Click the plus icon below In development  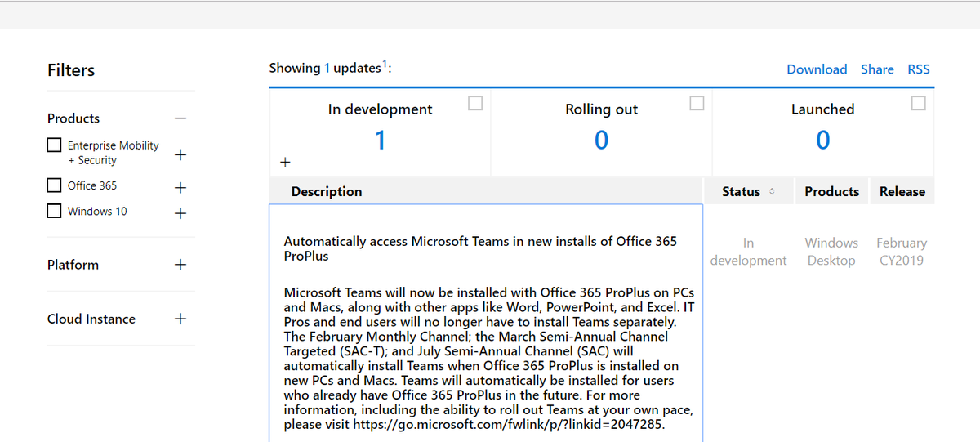[284, 162]
